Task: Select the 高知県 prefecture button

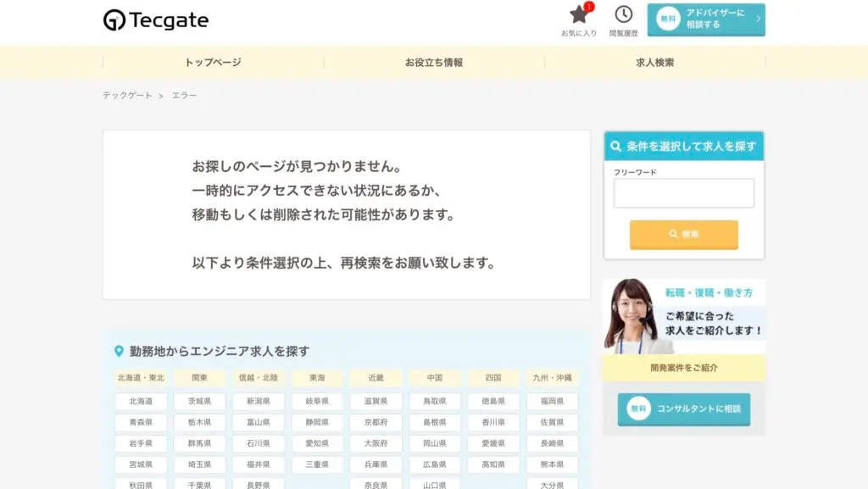Action: coord(493,464)
